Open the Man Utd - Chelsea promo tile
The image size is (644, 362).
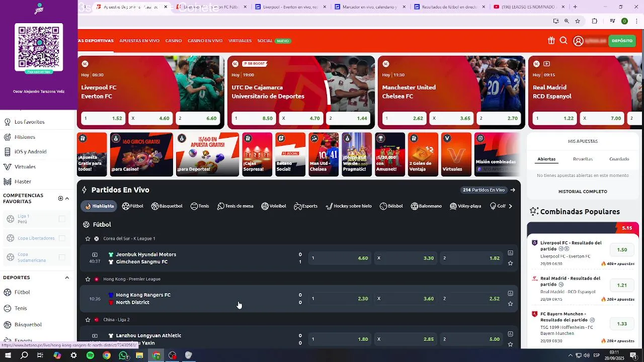324,154
